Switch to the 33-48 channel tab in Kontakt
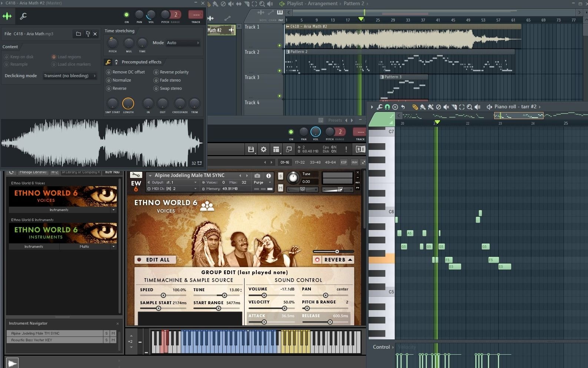 coord(315,162)
